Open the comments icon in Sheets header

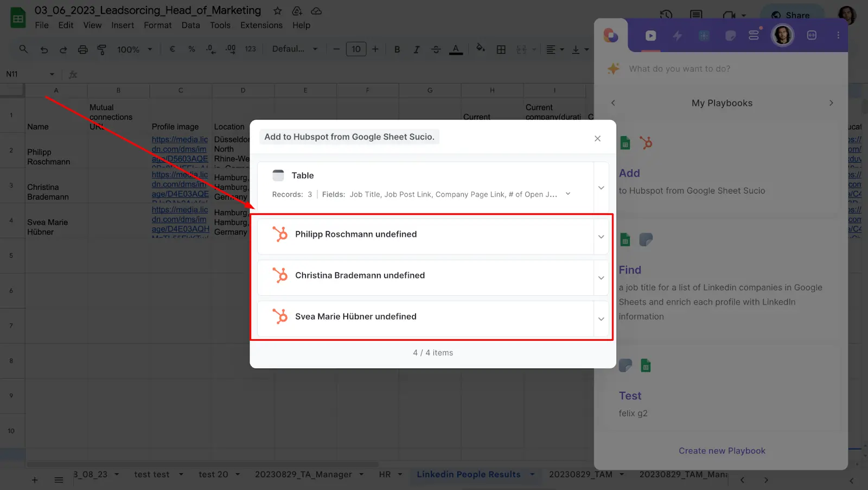pyautogui.click(x=696, y=15)
